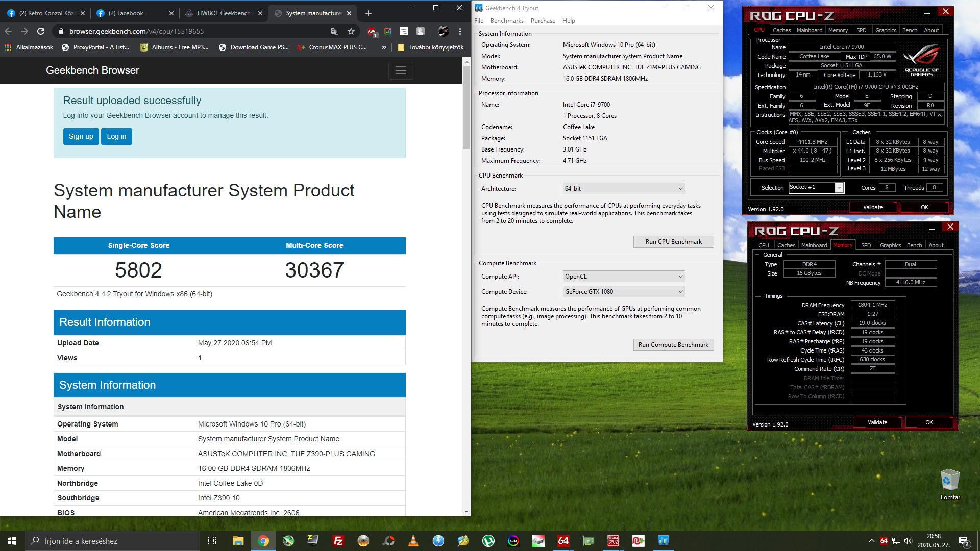Open Task View on the taskbar

212,541
